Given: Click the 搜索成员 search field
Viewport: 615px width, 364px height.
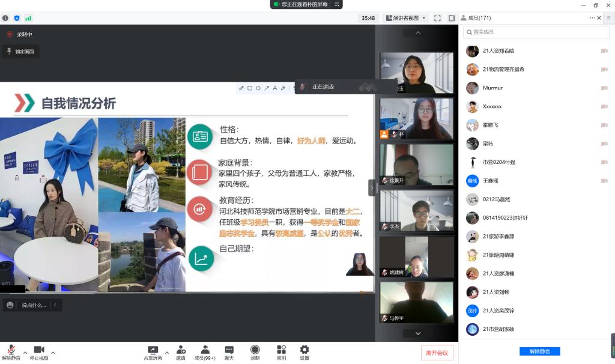Looking at the screenshot, I should coord(536,32).
